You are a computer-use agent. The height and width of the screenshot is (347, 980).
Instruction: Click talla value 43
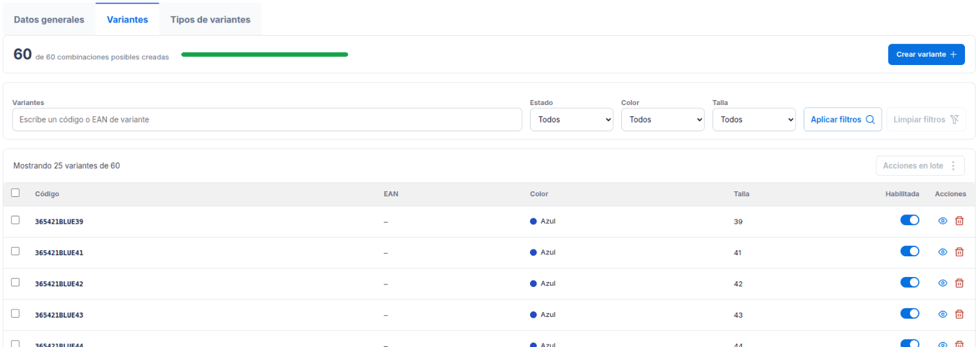[x=738, y=315]
